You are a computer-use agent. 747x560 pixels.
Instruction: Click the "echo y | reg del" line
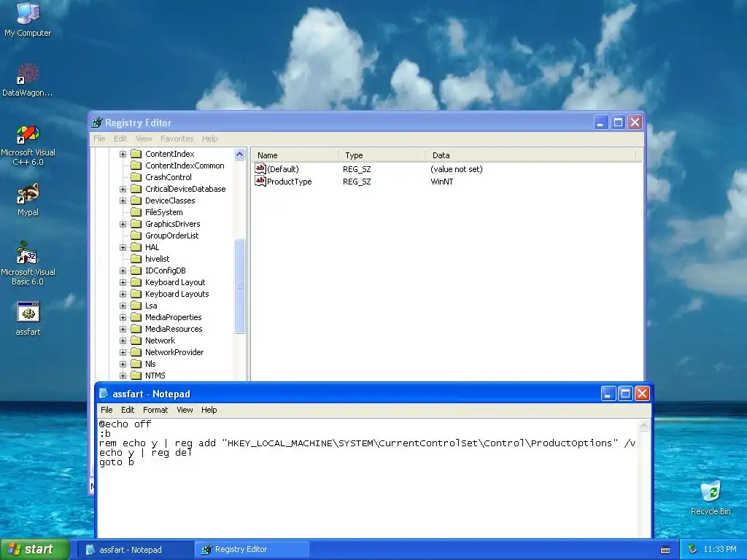point(145,452)
